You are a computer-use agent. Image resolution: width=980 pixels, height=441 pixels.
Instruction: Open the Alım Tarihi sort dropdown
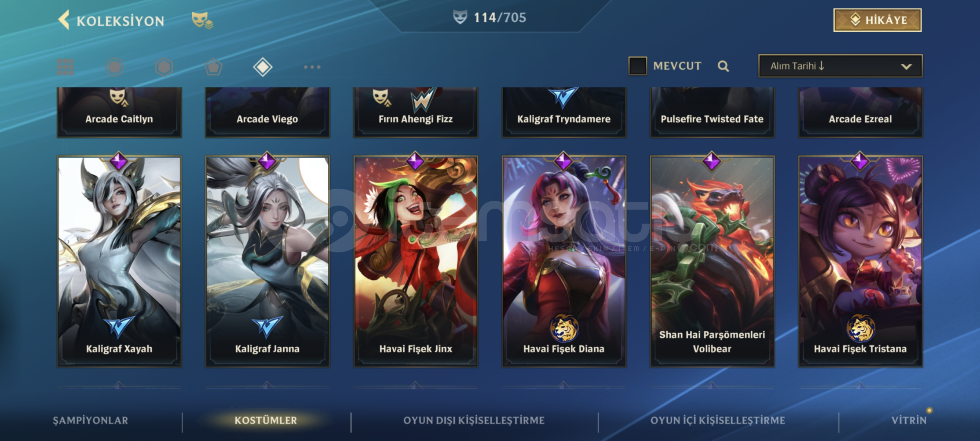tap(840, 66)
